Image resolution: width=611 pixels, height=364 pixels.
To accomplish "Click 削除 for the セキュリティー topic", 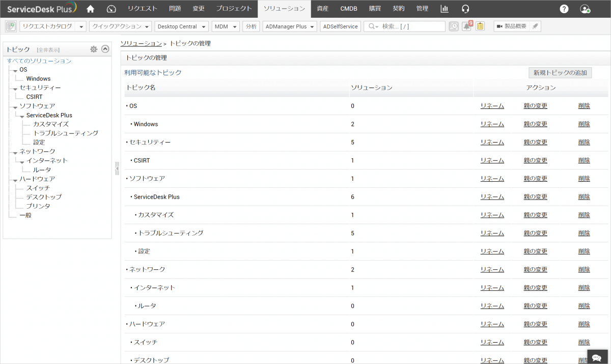I will point(584,142).
